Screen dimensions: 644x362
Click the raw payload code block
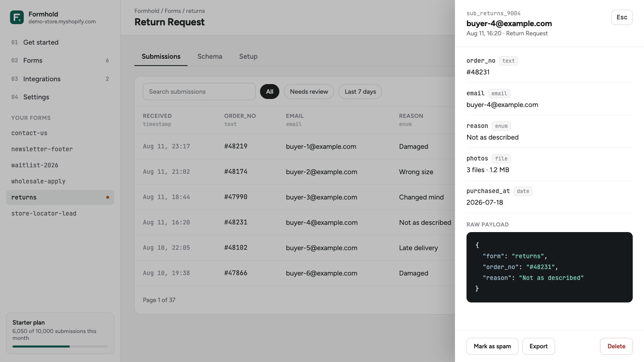tap(549, 267)
